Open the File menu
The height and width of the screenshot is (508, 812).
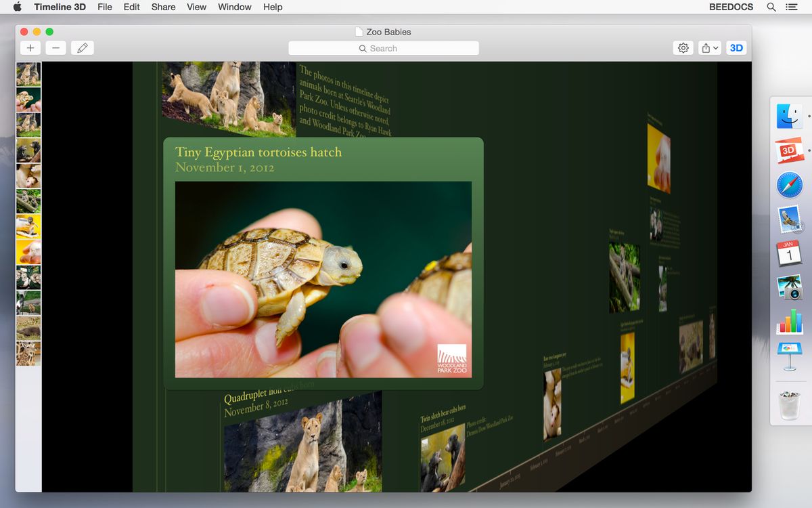pos(105,7)
